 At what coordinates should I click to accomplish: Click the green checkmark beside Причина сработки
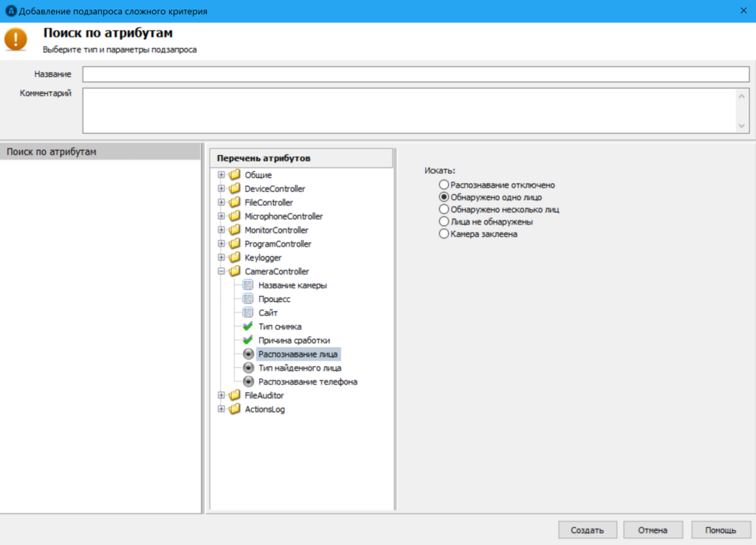click(248, 340)
